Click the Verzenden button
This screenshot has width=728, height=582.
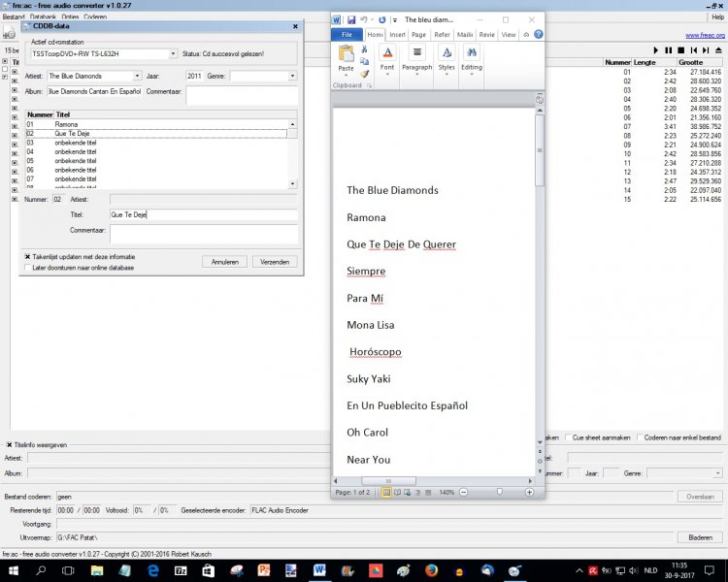275,262
